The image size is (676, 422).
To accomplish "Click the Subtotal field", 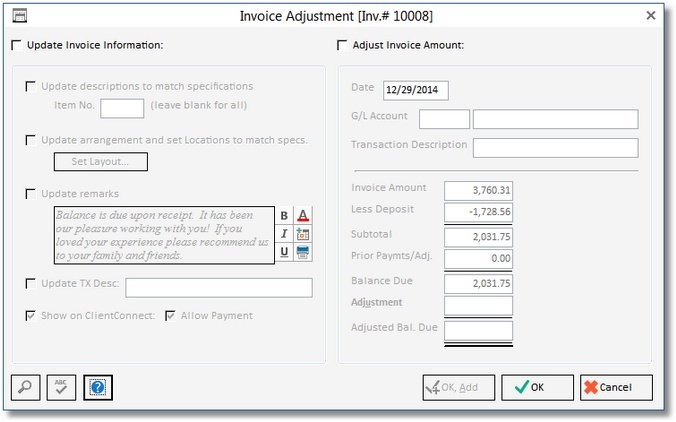I will pyautogui.click(x=479, y=237).
